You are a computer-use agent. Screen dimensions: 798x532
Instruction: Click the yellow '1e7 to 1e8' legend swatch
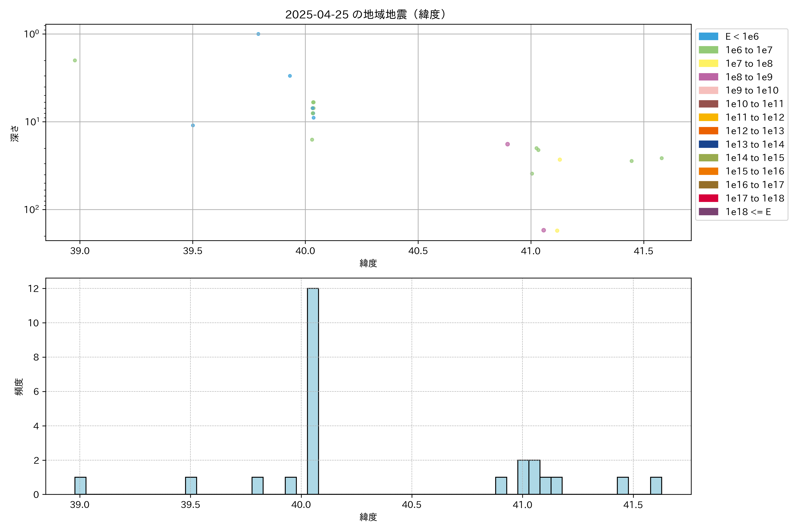point(708,63)
